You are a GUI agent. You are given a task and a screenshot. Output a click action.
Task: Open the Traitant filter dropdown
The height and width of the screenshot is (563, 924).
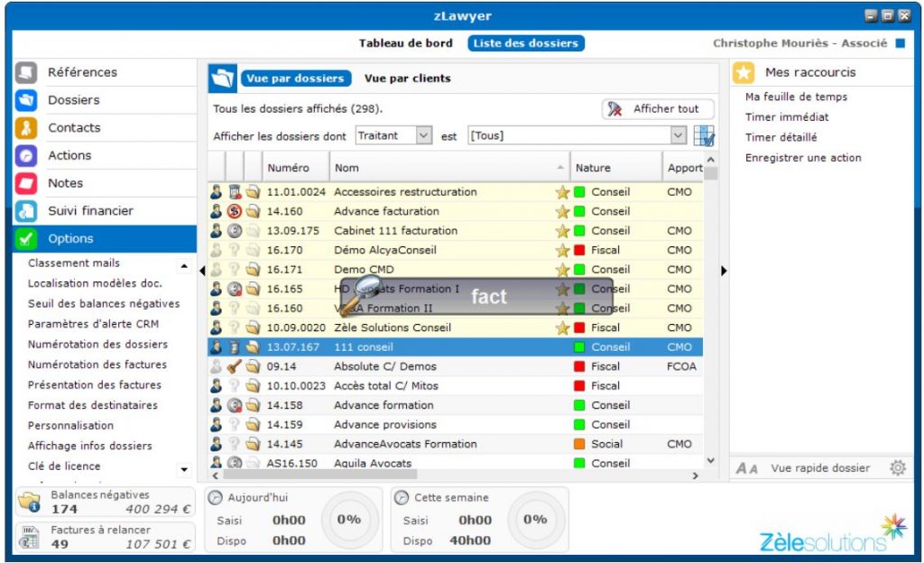tap(423, 136)
